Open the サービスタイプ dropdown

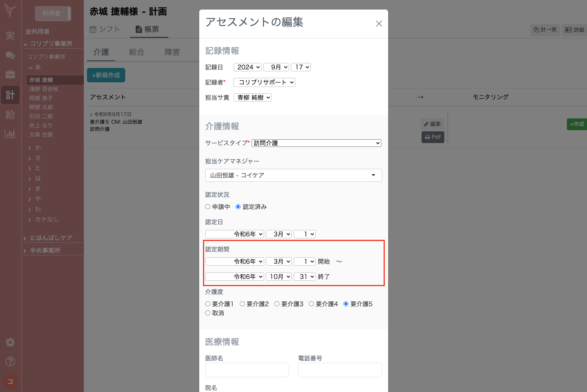(x=316, y=143)
